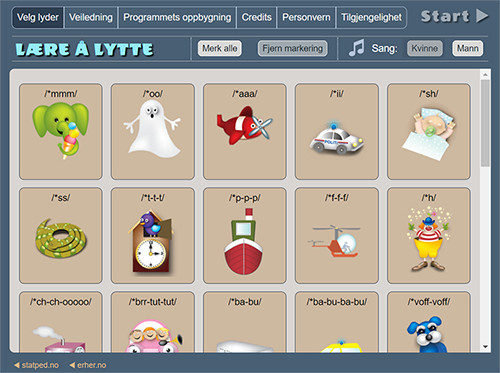500x373 pixels.
Task: Select the sleeping baby /*sh/ card
Action: [429, 132]
